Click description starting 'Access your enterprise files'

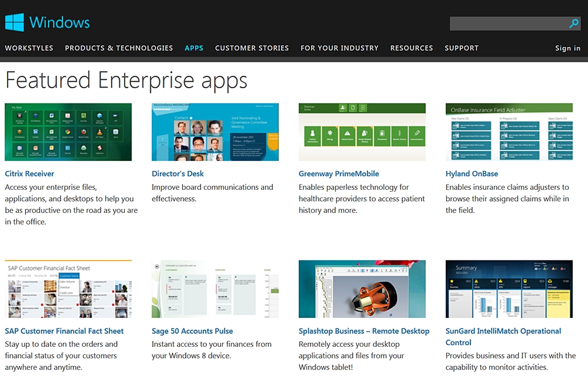pyautogui.click(x=71, y=205)
